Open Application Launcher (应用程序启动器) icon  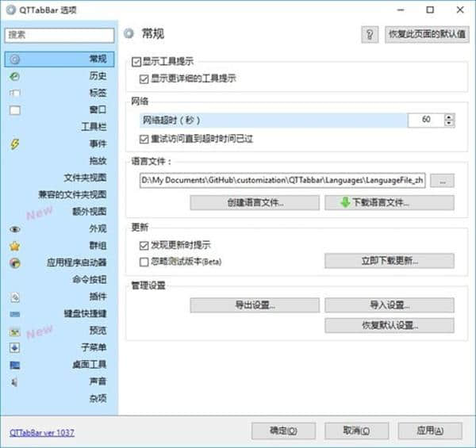[x=14, y=262]
